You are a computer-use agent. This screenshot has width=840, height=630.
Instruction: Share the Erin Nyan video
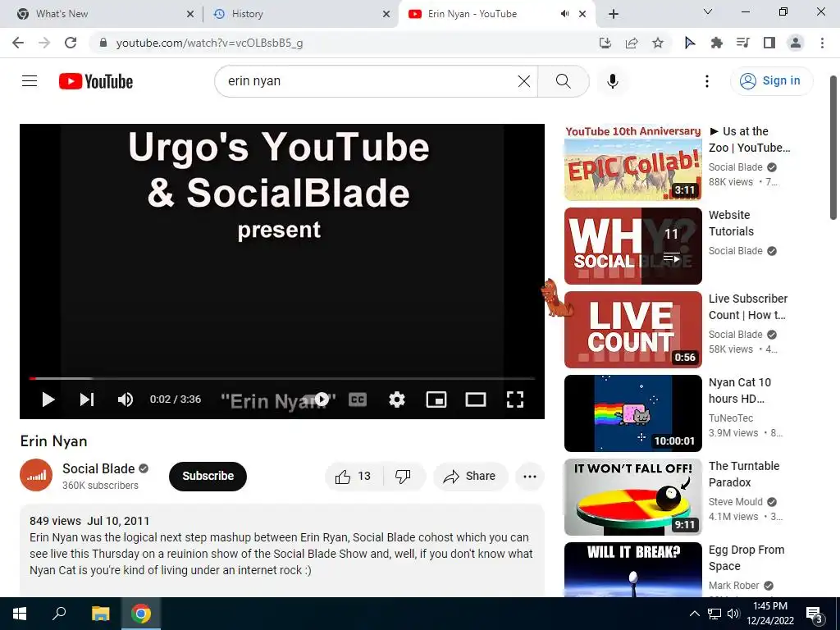pos(470,477)
